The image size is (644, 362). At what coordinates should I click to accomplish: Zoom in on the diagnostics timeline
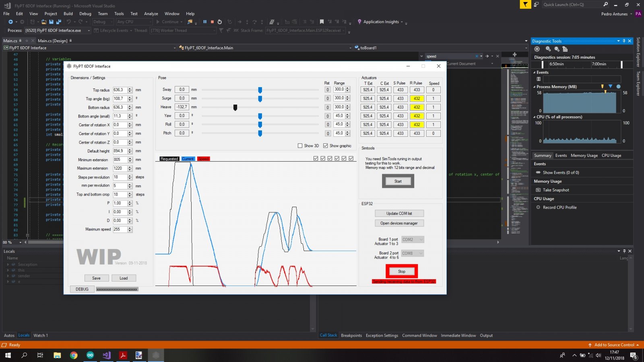pyautogui.click(x=548, y=49)
